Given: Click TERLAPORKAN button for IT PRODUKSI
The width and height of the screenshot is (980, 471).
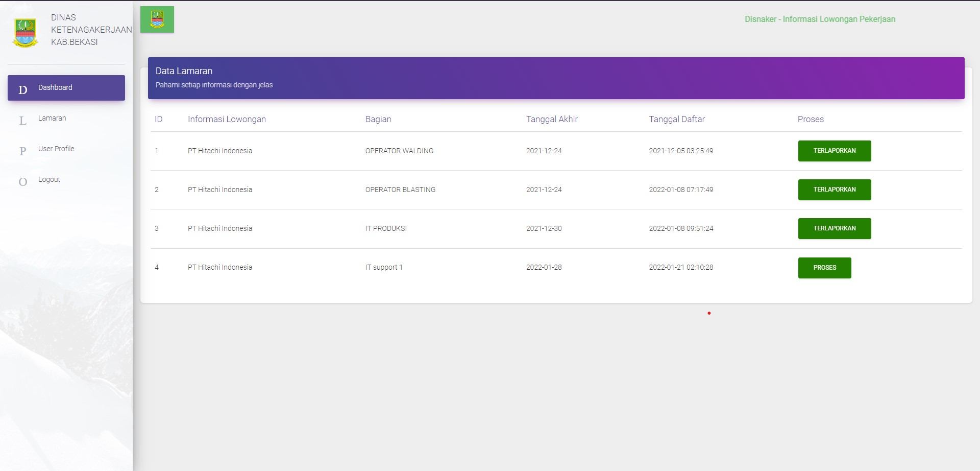Looking at the screenshot, I should coord(834,228).
